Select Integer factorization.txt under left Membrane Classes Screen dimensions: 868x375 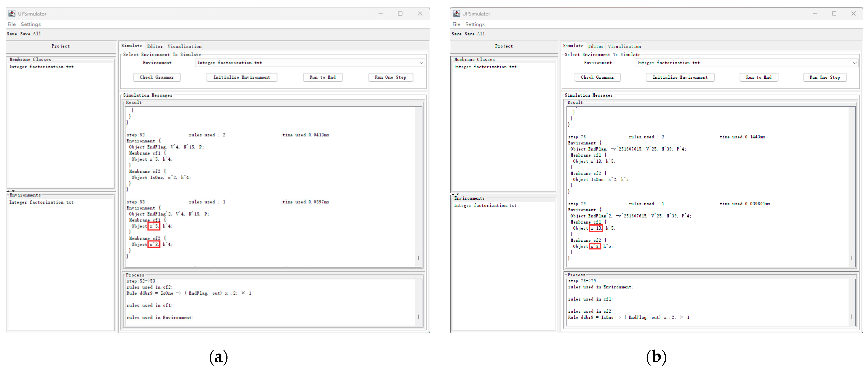(41, 67)
